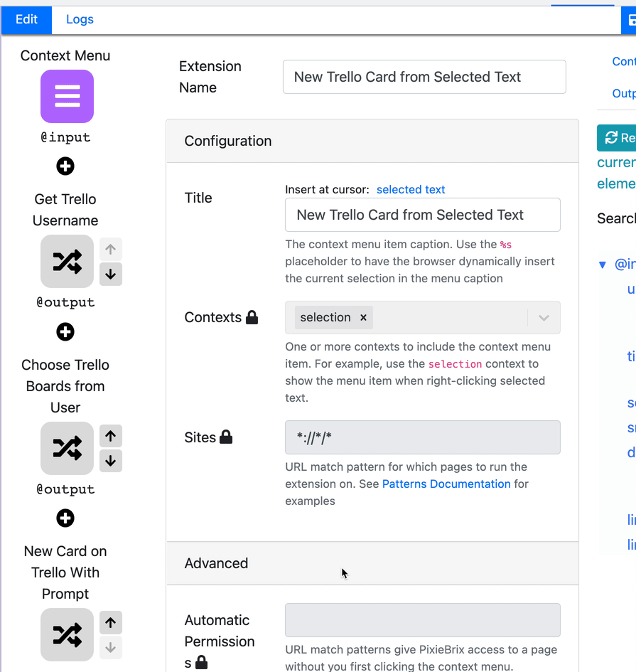Open the Contexts dropdown

pos(543,317)
